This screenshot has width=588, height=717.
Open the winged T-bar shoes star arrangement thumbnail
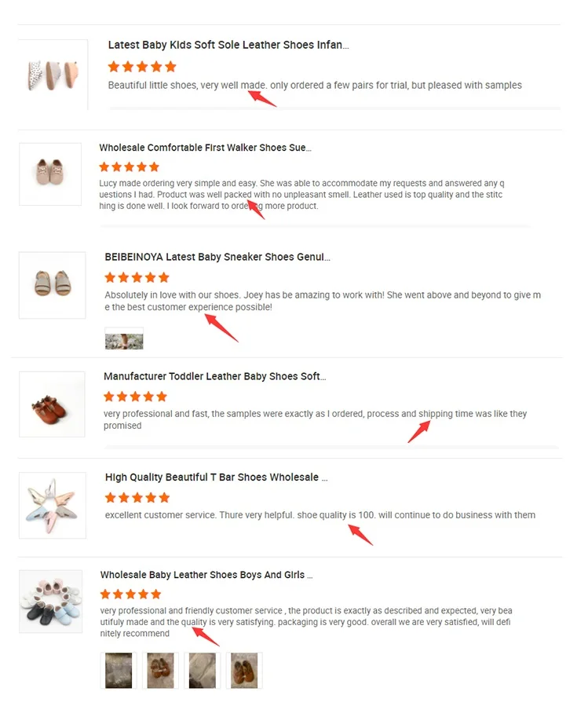pyautogui.click(x=53, y=505)
